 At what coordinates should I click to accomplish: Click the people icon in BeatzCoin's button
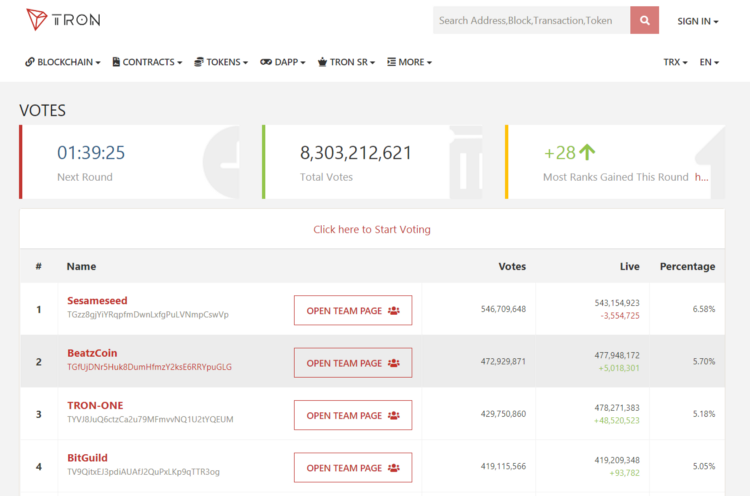[394, 363]
